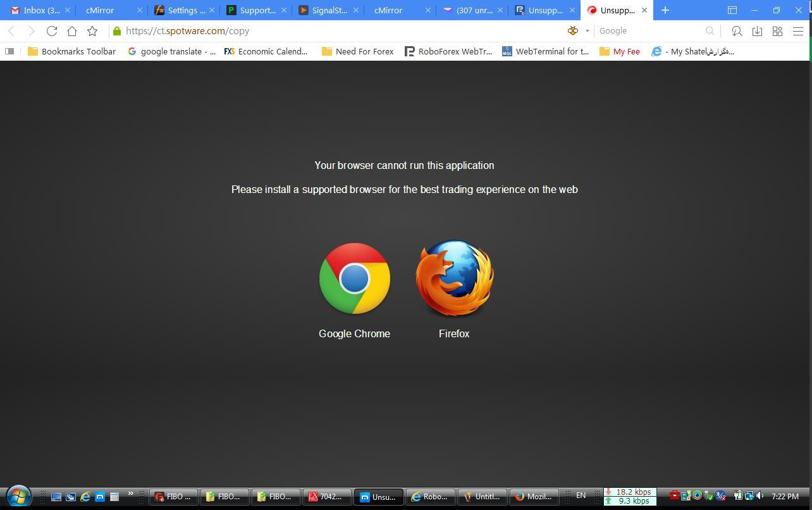The image size is (812, 510).
Task: Go to the browser home page
Action: (72, 31)
